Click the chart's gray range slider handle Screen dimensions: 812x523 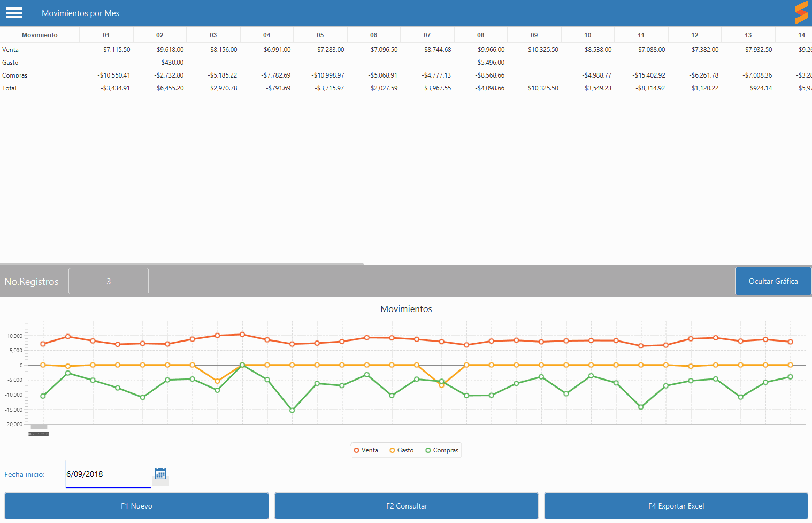click(39, 427)
